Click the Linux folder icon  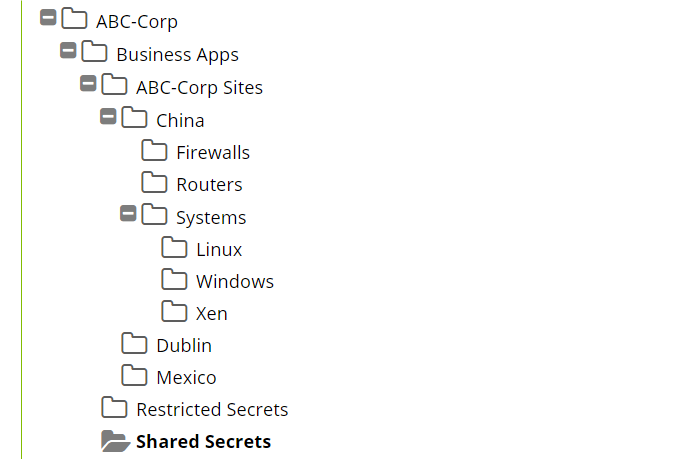(174, 247)
